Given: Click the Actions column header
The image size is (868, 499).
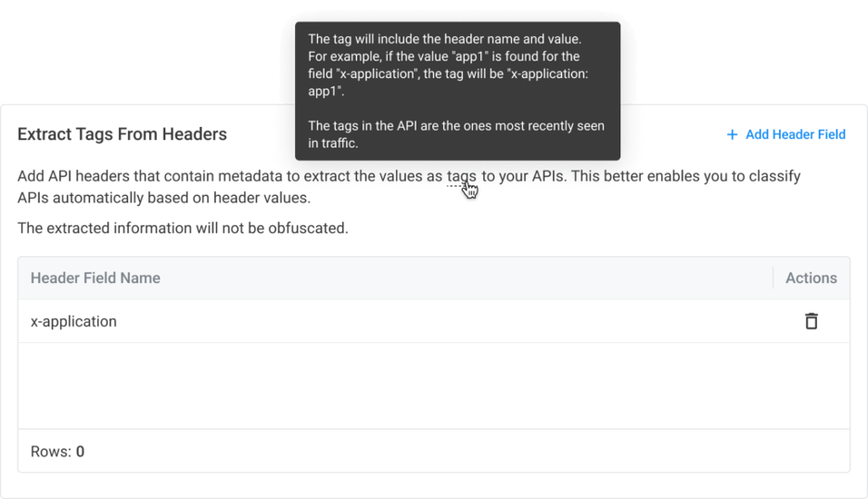Looking at the screenshot, I should coord(811,277).
